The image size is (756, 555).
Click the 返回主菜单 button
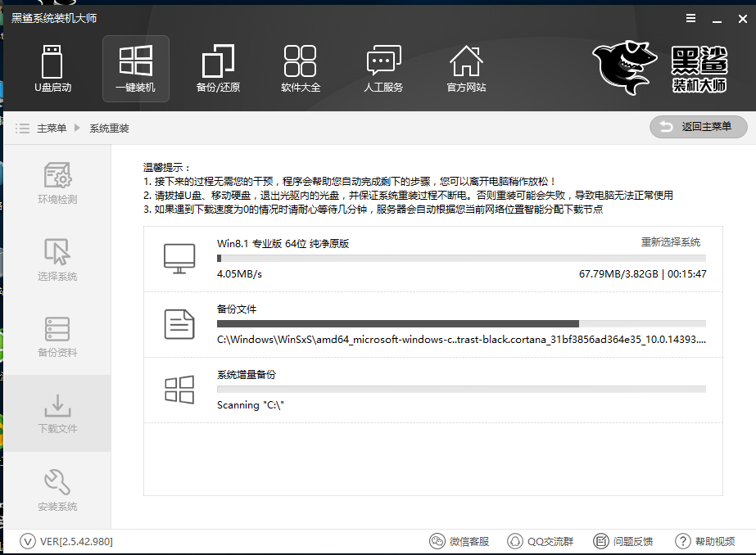click(698, 127)
